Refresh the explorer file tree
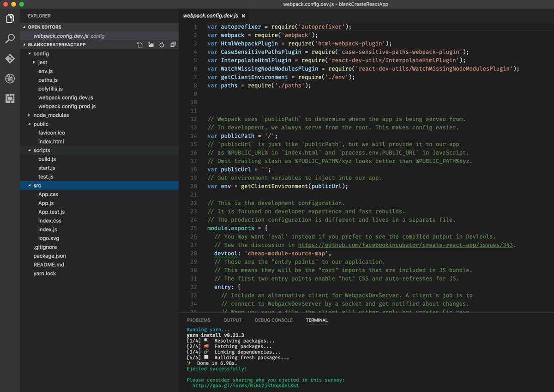 click(x=162, y=45)
